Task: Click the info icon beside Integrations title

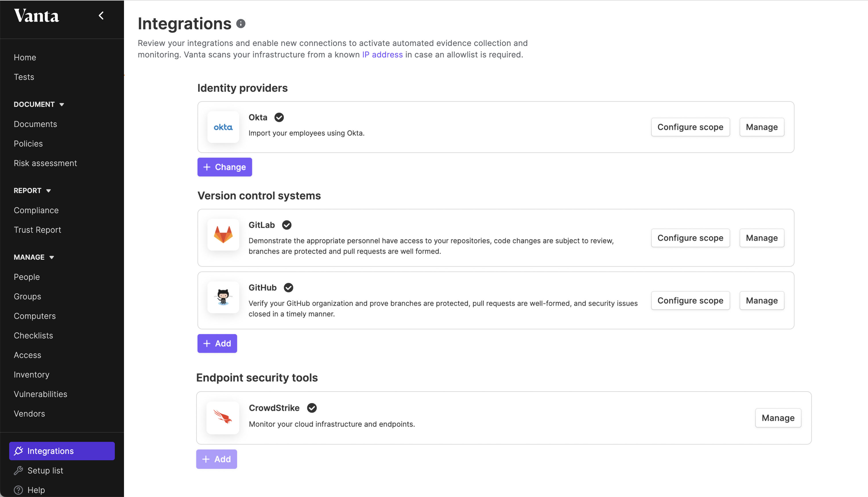Action: point(241,24)
